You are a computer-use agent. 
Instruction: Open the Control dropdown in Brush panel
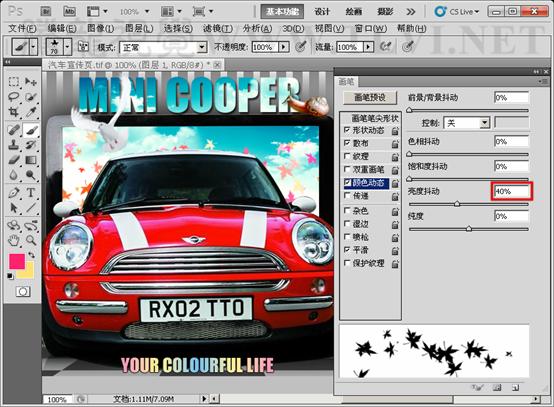coord(485,123)
